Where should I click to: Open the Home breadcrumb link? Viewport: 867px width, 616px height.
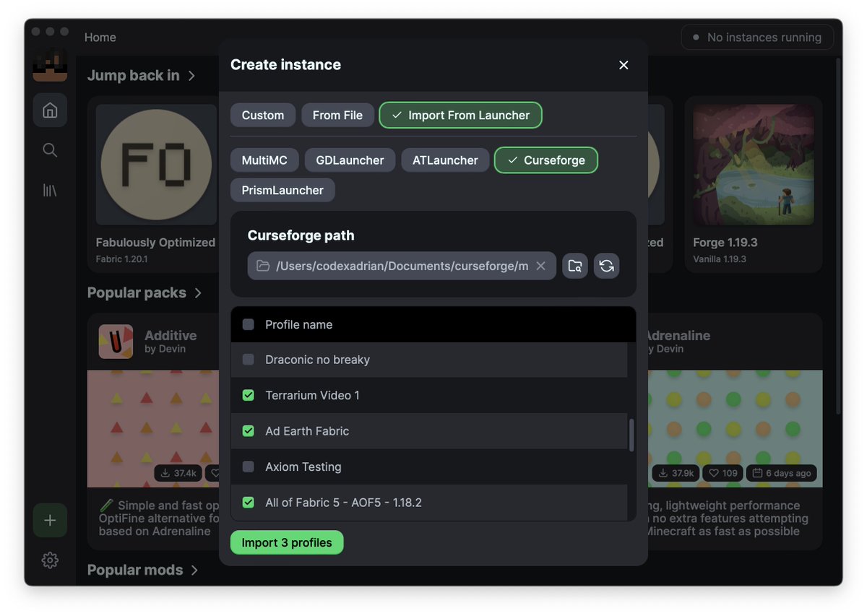[100, 38]
